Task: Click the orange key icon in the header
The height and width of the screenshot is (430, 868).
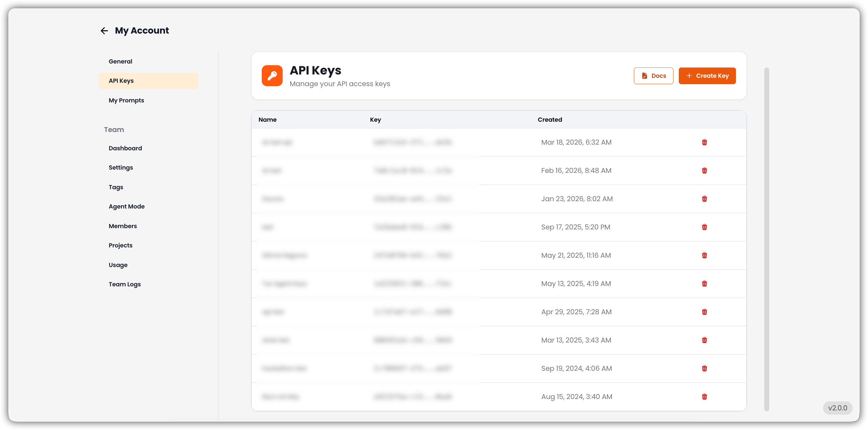Action: 272,75
